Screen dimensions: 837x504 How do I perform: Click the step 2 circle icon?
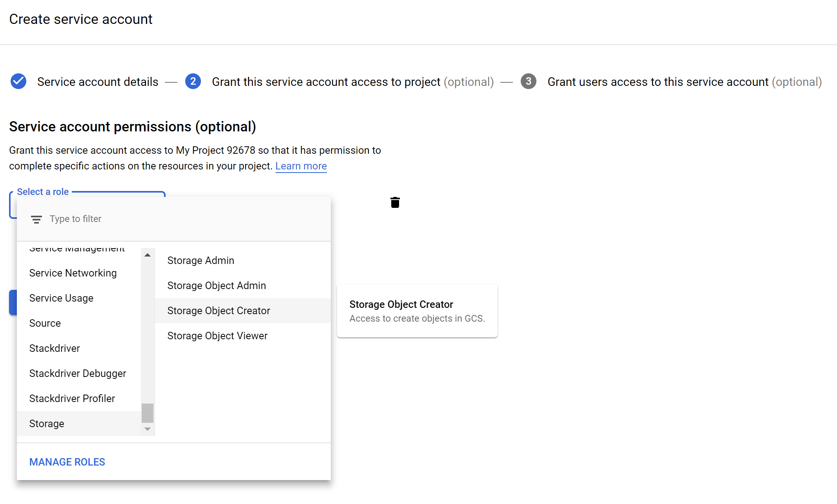click(x=193, y=82)
